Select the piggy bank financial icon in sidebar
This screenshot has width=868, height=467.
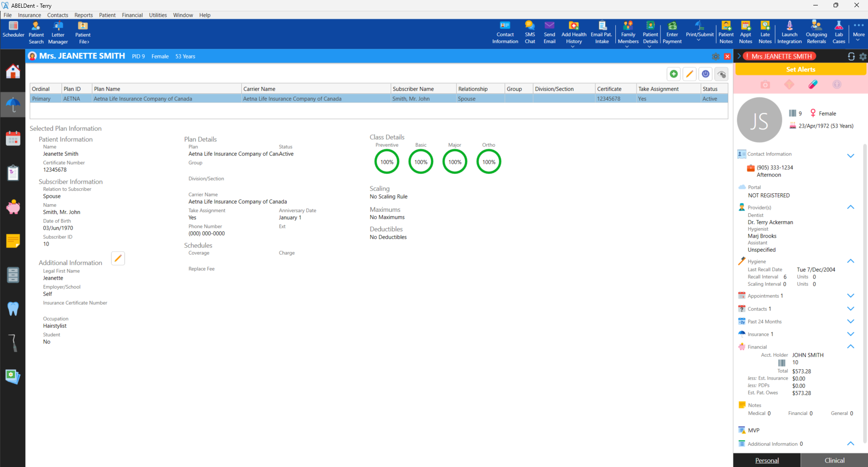click(x=13, y=207)
